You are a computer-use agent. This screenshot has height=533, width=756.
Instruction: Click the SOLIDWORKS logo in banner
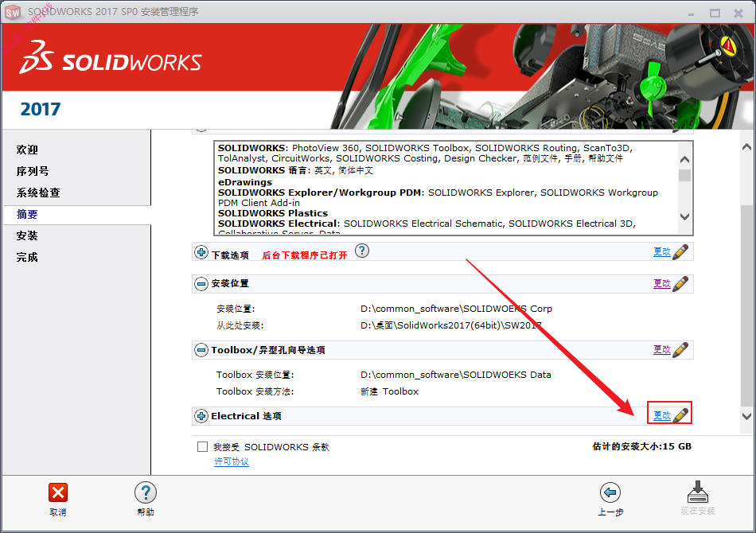pos(111,58)
